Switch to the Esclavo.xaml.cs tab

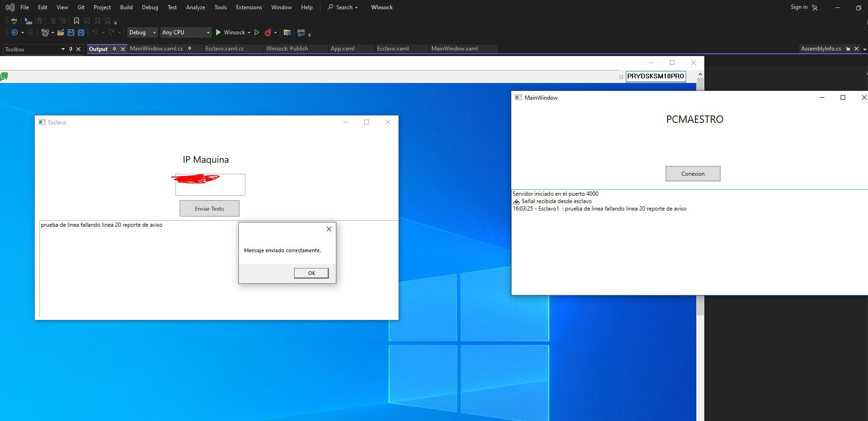coord(225,49)
